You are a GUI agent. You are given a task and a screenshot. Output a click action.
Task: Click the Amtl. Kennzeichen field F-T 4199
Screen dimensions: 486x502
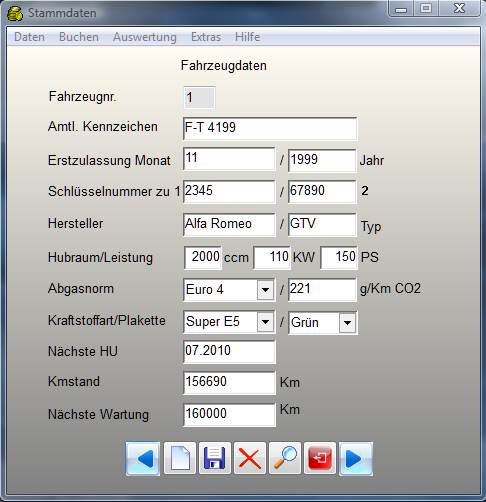[x=270, y=128]
